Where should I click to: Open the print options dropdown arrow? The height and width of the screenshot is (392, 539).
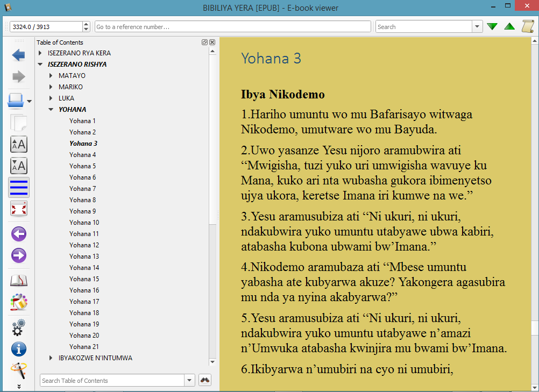click(x=29, y=101)
